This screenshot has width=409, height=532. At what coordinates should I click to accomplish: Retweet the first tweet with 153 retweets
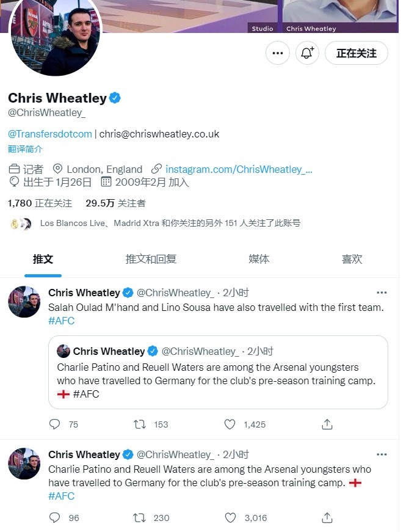click(139, 424)
